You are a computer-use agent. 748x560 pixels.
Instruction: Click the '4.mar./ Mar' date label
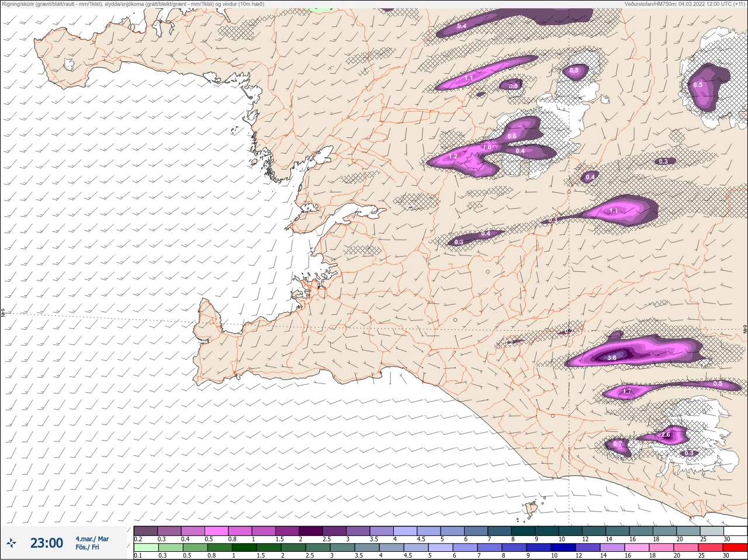92,539
